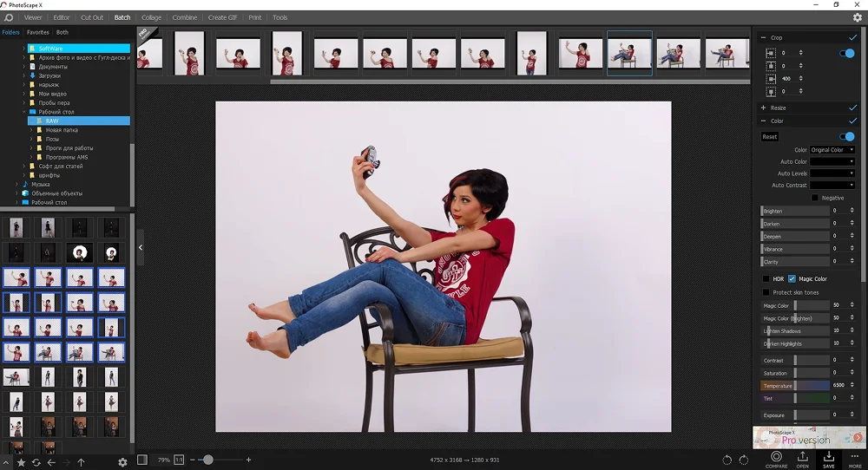Viewport: 868px width, 470px height.
Task: Switch to the Both tab
Action: [62, 32]
